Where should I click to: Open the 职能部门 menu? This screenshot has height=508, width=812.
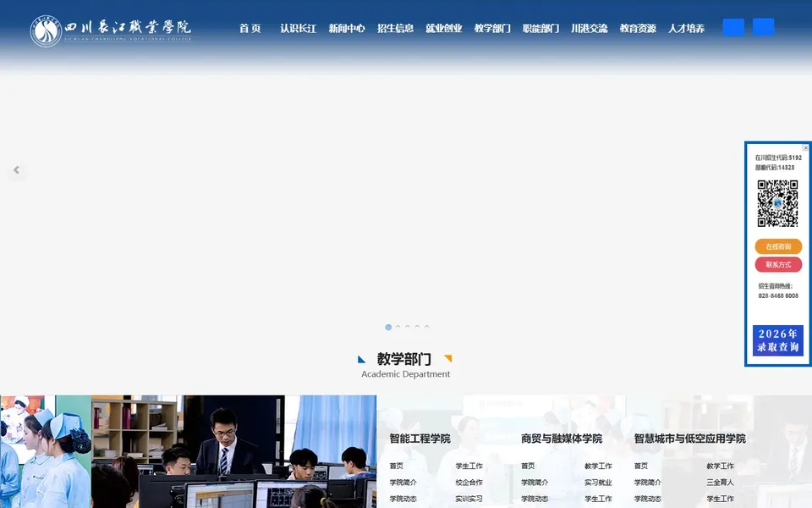(540, 29)
